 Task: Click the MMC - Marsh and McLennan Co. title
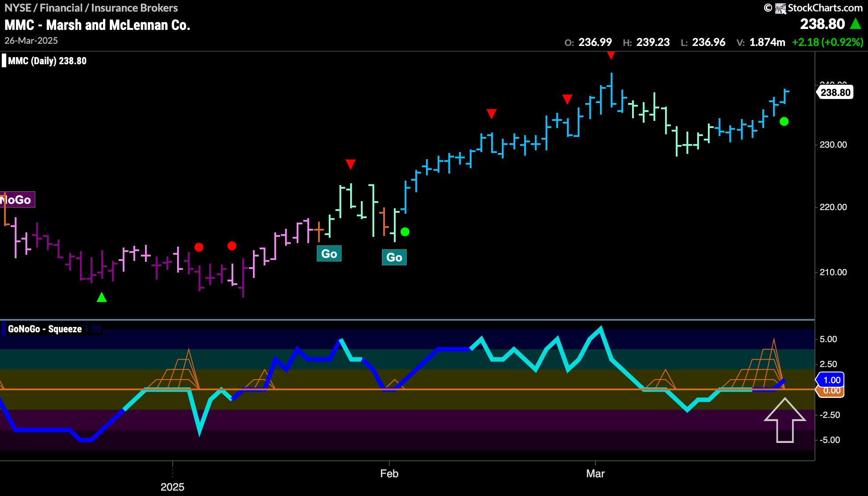[98, 25]
